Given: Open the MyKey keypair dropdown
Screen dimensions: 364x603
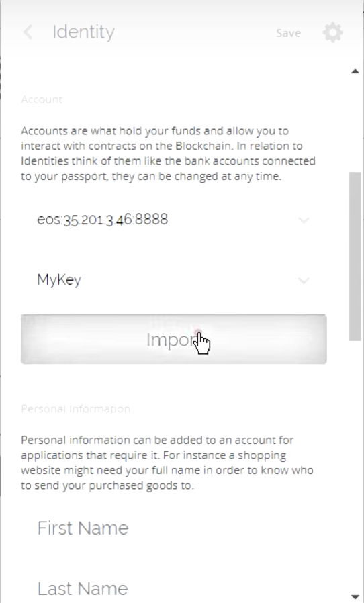Looking at the screenshot, I should pyautogui.click(x=173, y=280).
